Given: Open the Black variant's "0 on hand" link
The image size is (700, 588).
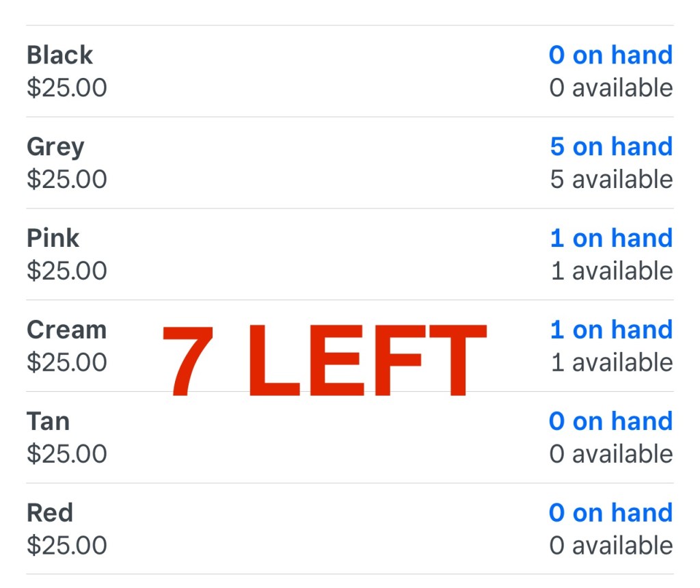Looking at the screenshot, I should pyautogui.click(x=610, y=55).
